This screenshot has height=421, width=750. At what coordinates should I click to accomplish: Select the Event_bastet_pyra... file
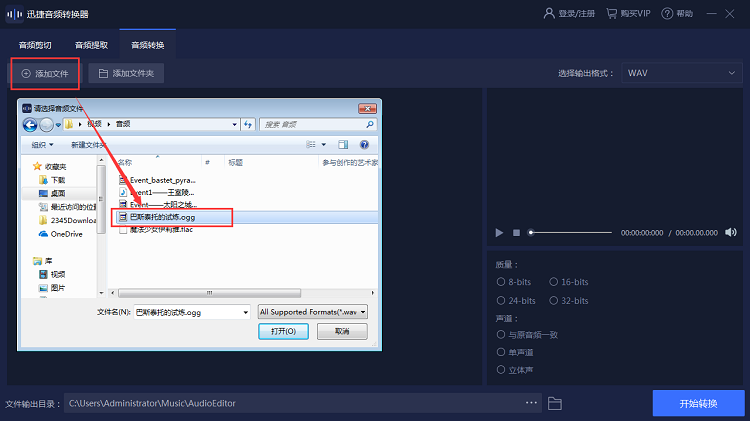[158, 180]
